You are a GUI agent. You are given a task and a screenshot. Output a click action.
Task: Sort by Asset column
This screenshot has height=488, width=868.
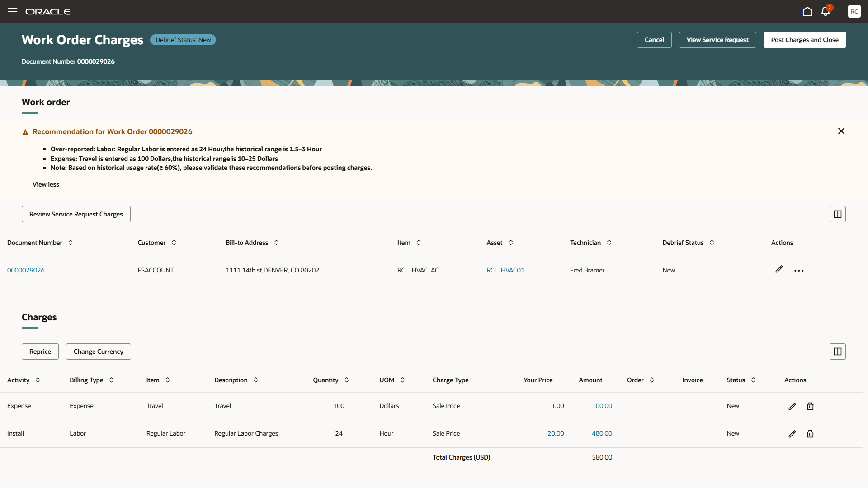[x=511, y=243]
